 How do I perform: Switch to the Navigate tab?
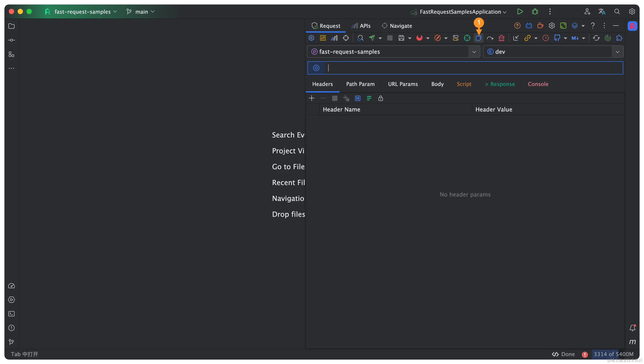pyautogui.click(x=397, y=26)
